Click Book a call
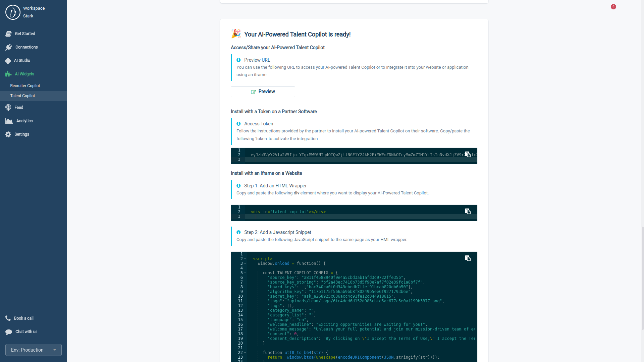This screenshot has height=362, width=644. (23, 318)
